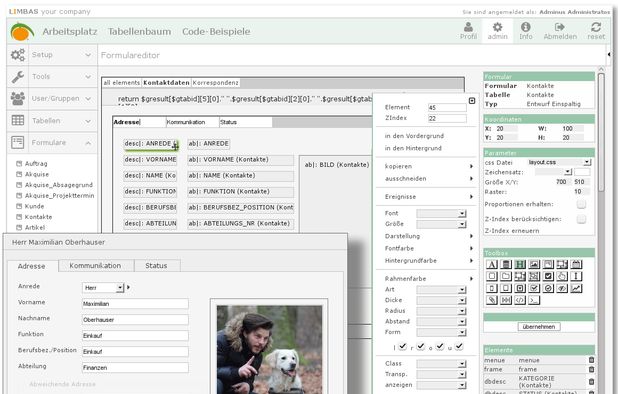
Task: Open the Anrede 'Herr' dropdown
Action: (x=103, y=288)
